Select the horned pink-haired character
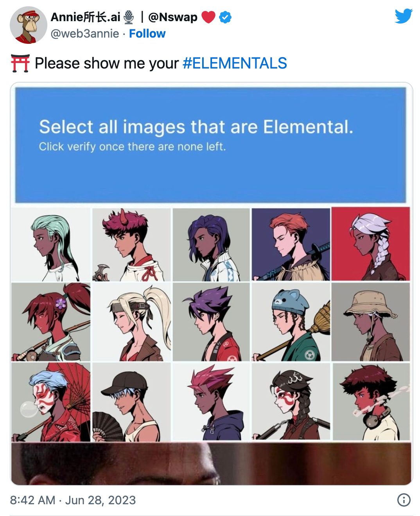This screenshot has height=516, width=420. 131,245
